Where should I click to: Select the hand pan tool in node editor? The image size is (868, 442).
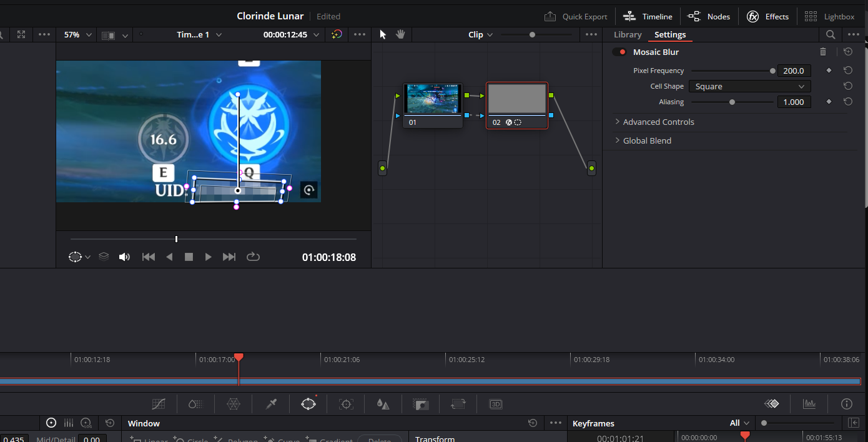coord(400,34)
